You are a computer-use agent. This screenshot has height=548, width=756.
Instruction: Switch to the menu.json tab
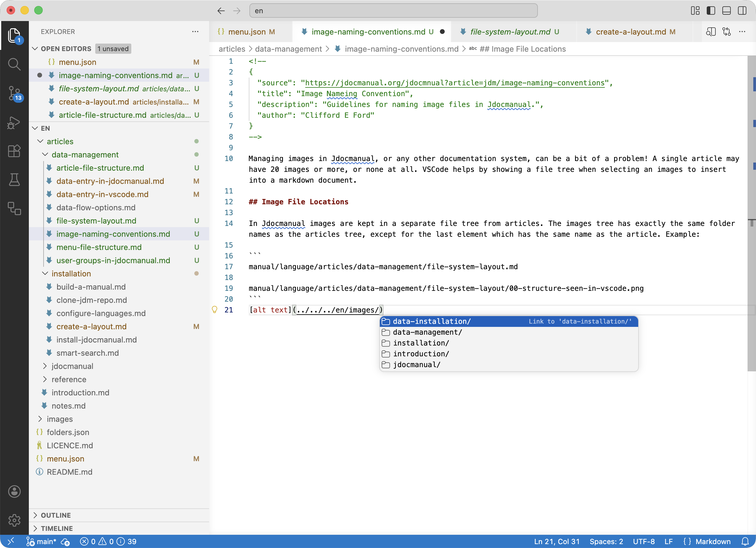(x=251, y=32)
